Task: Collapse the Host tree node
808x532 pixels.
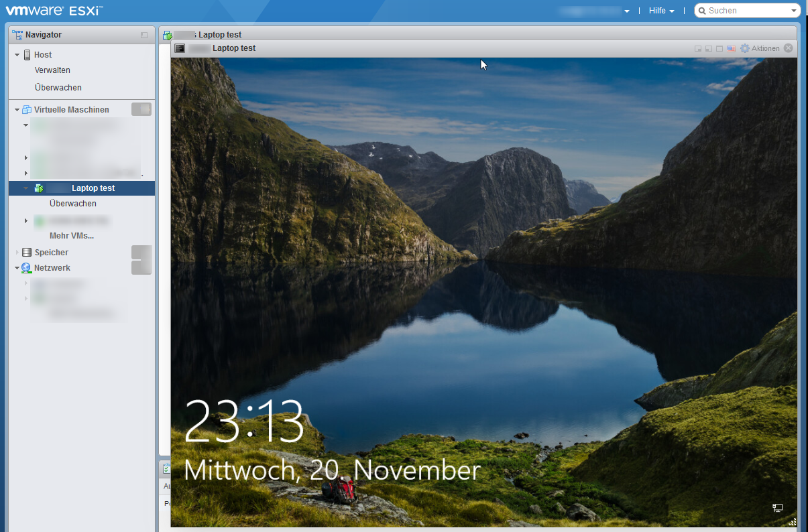Action: point(17,55)
